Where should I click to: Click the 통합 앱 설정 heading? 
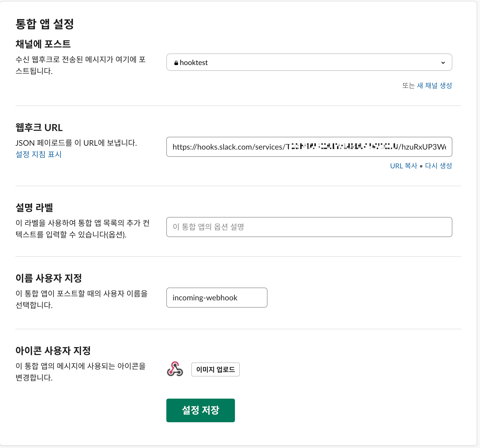[x=45, y=24]
